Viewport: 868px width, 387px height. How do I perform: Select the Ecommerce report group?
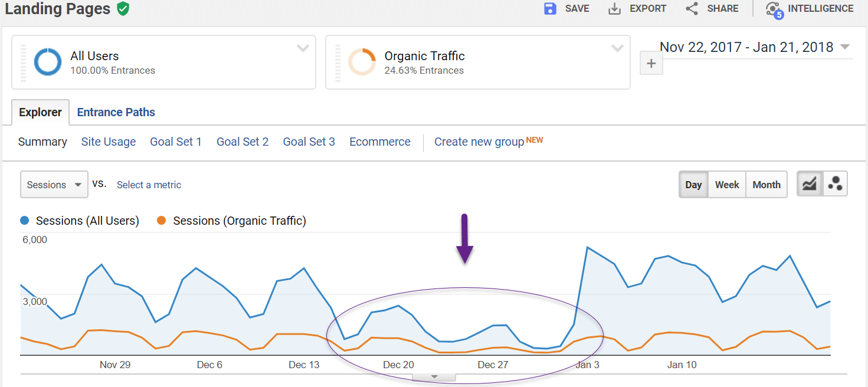(379, 142)
